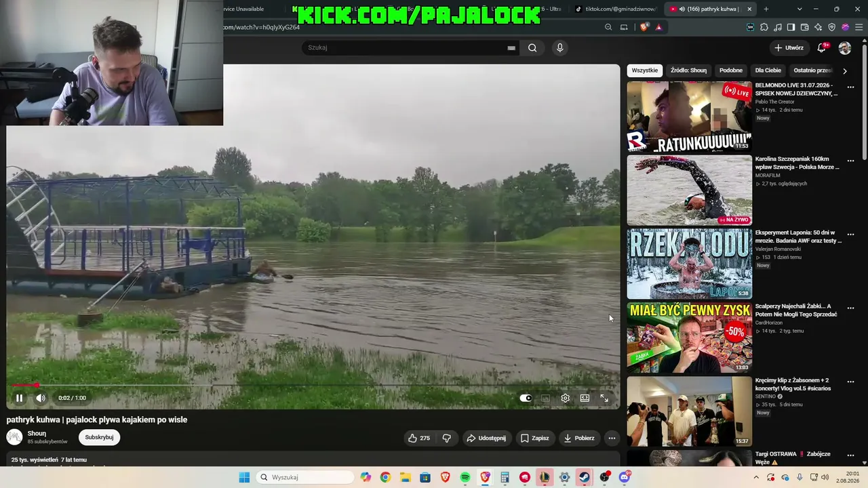Dislike the video with the thumbs-down

pos(446,438)
